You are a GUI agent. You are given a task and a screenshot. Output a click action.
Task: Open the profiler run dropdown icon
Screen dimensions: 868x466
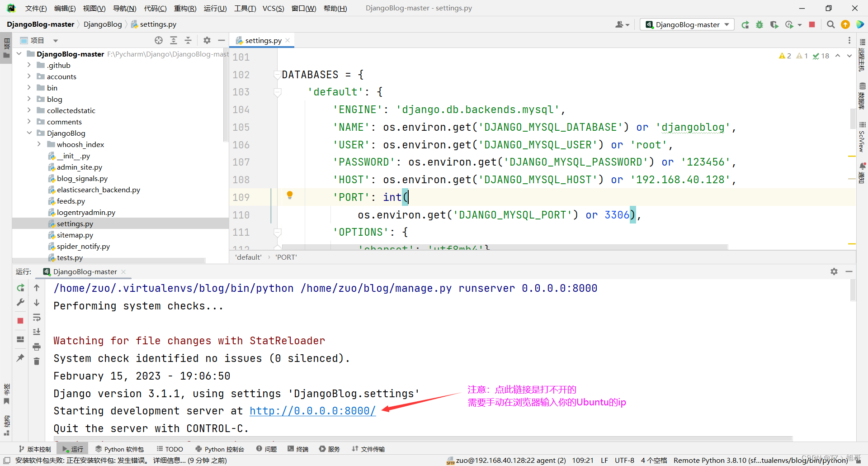tap(793, 24)
